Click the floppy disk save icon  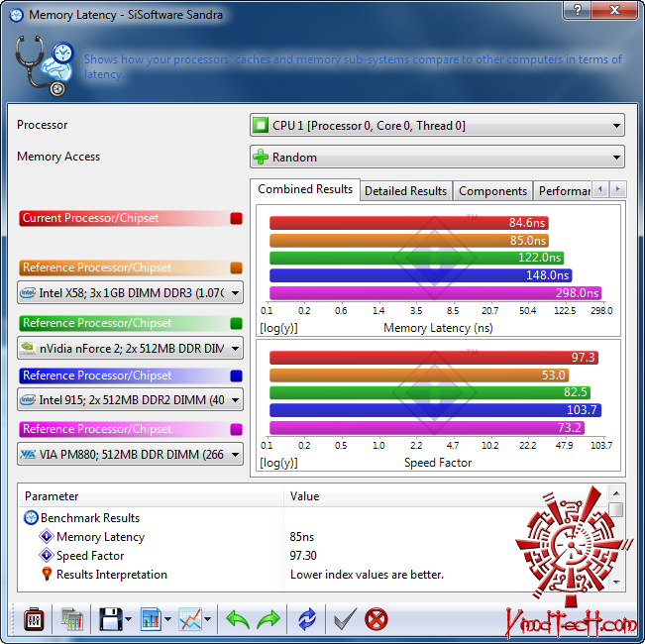pos(111,619)
